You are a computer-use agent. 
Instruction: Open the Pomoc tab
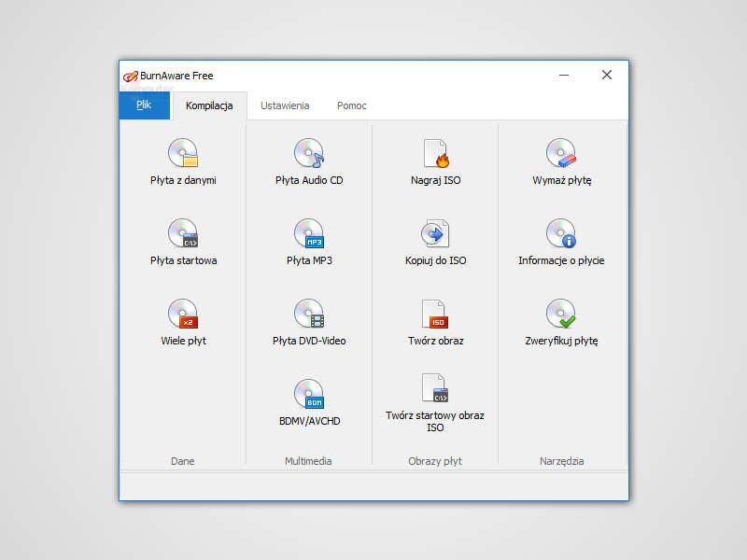(352, 105)
